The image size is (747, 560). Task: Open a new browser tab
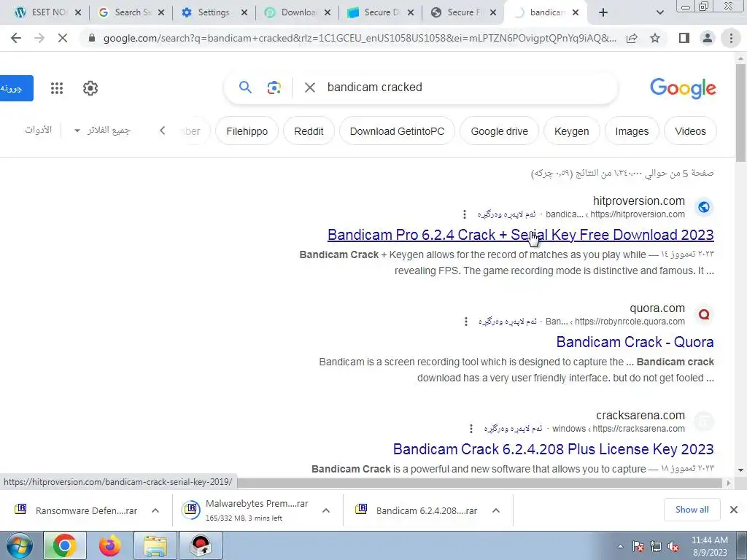tap(603, 12)
